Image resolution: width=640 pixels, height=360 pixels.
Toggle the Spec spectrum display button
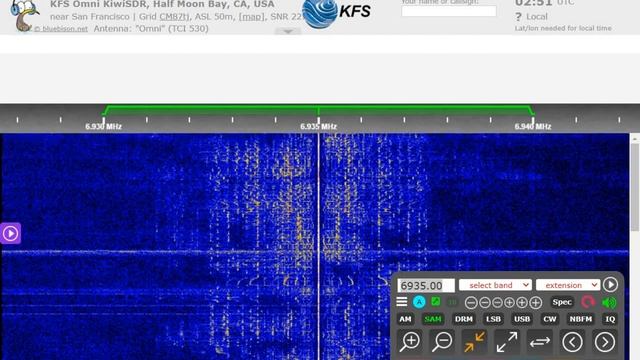click(x=562, y=302)
